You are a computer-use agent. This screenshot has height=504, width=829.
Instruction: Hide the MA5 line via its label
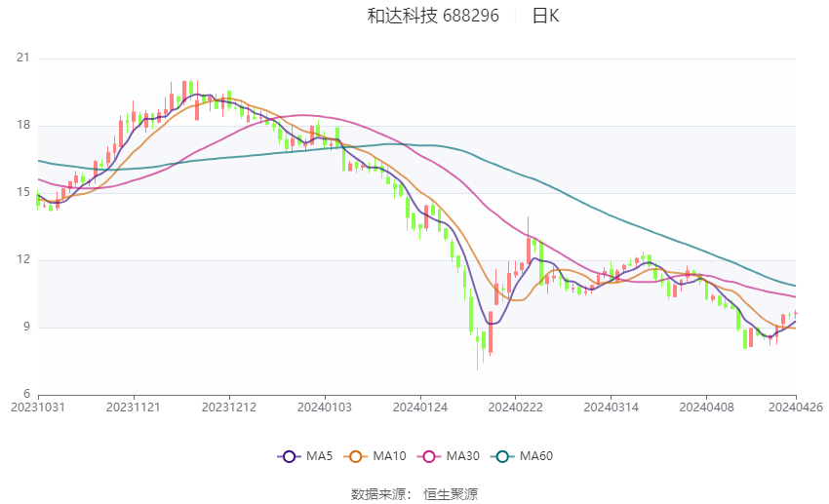pyautogui.click(x=319, y=456)
